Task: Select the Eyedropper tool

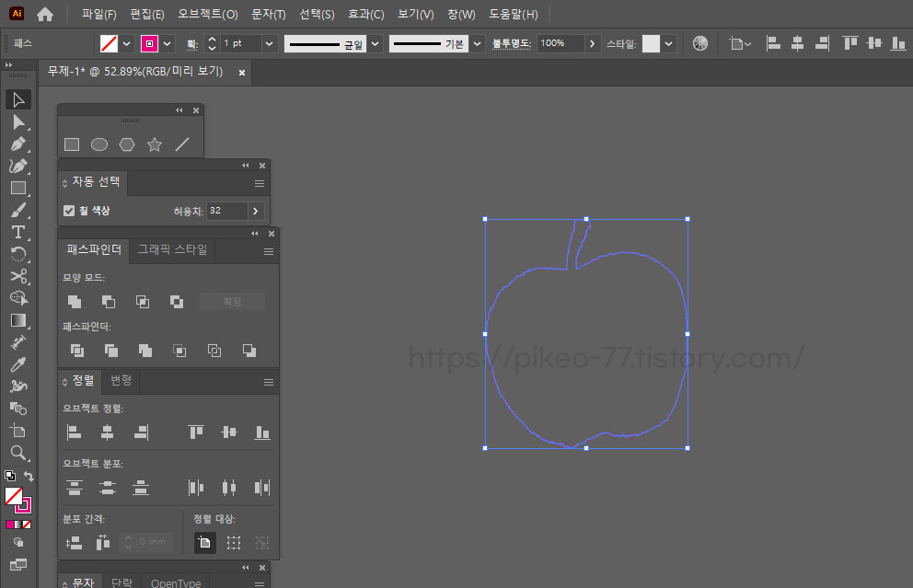Action: click(x=18, y=364)
